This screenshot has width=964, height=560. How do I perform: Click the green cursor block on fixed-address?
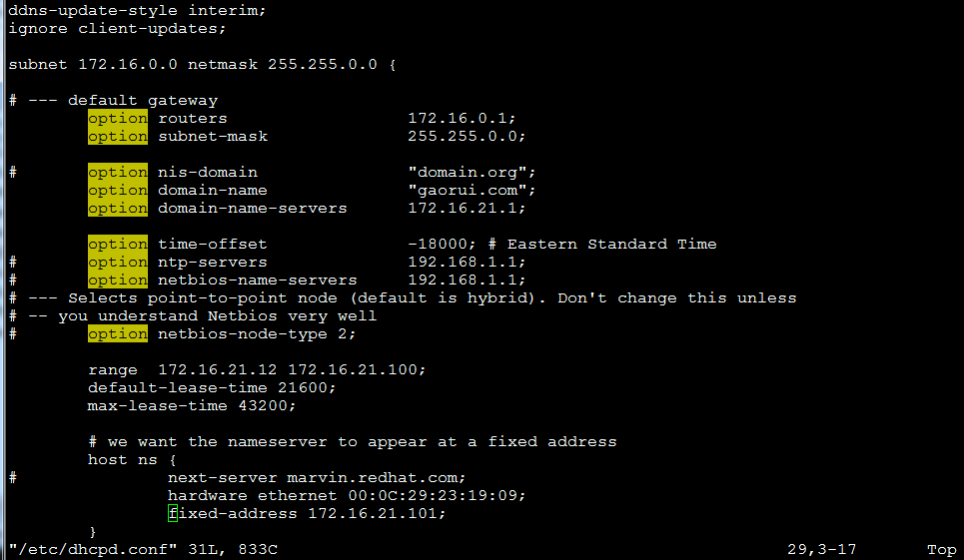pos(173,513)
